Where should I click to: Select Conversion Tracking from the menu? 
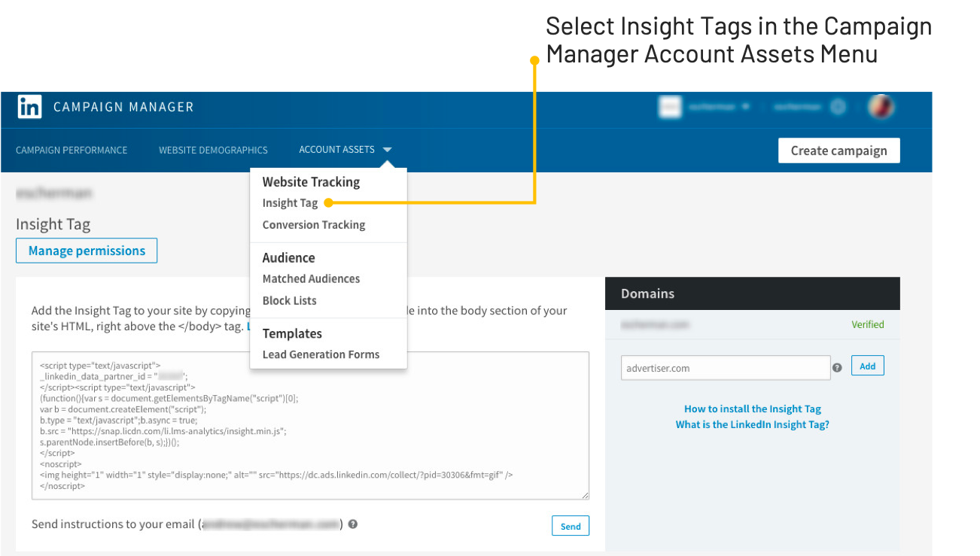click(x=313, y=224)
